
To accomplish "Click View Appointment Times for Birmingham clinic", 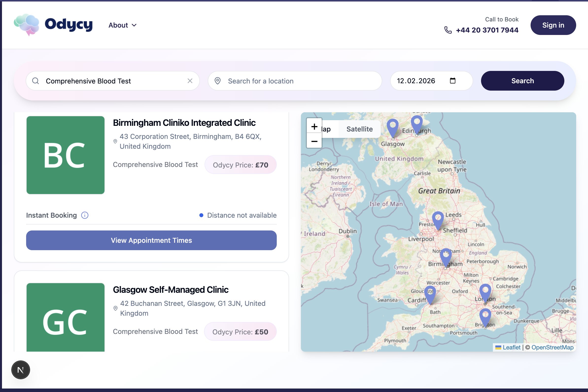I will 151,240.
